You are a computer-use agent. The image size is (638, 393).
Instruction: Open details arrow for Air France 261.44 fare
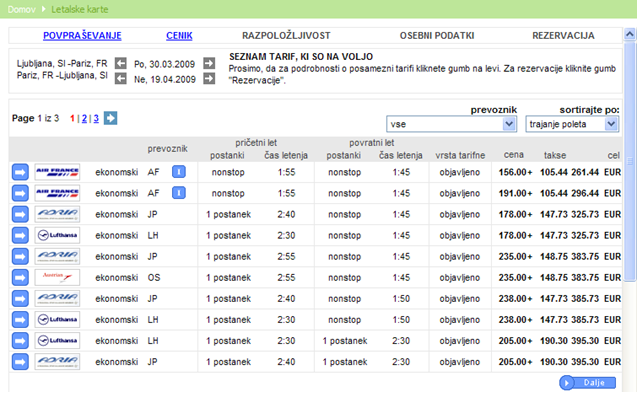click(x=20, y=172)
